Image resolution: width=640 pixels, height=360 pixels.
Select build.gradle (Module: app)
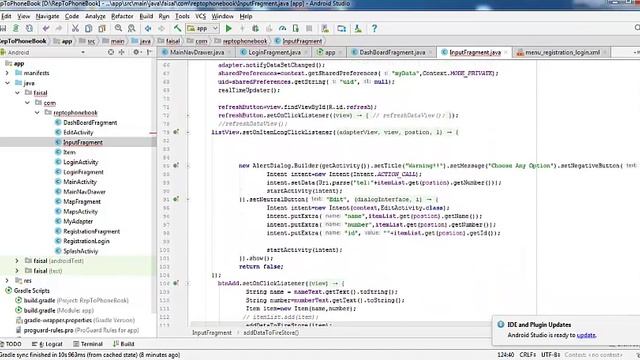click(x=59, y=310)
